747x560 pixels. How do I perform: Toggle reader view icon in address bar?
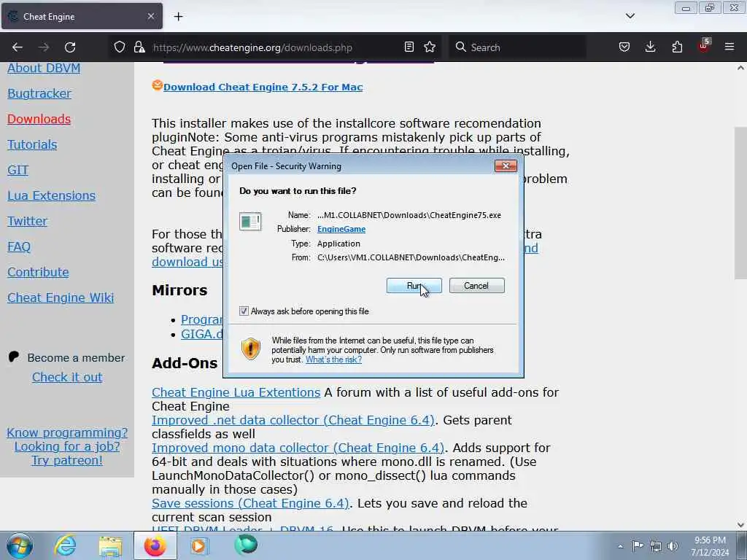(x=409, y=47)
